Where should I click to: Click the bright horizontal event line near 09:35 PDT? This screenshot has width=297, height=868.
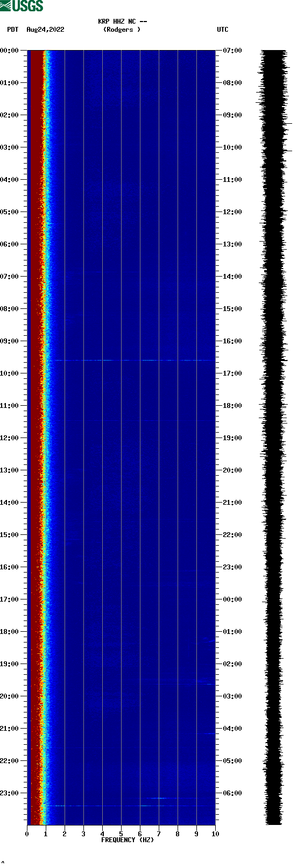pyautogui.click(x=132, y=360)
